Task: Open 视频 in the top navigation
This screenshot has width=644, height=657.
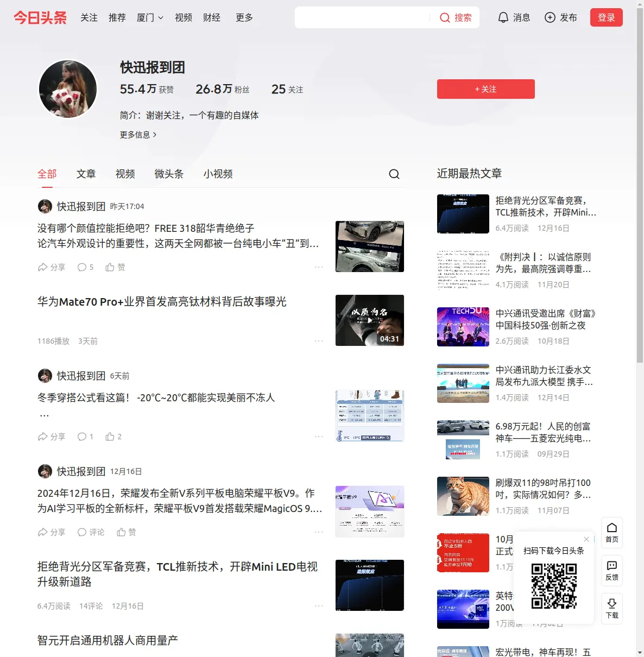Action: (x=184, y=18)
